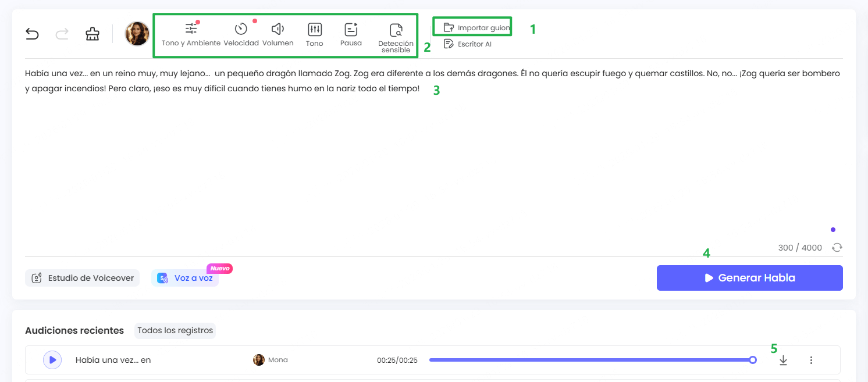Open the premium crown icon
This screenshot has height=382, width=868.
click(x=93, y=34)
